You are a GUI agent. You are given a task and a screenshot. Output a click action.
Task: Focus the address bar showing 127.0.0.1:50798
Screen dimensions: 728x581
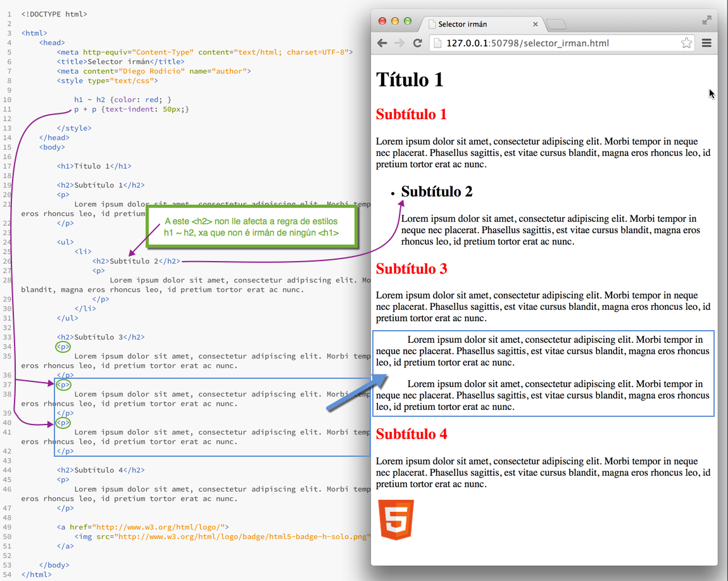point(557,43)
